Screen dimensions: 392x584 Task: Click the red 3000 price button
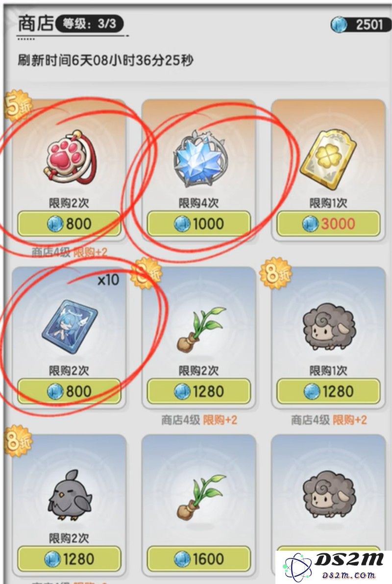[328, 224]
